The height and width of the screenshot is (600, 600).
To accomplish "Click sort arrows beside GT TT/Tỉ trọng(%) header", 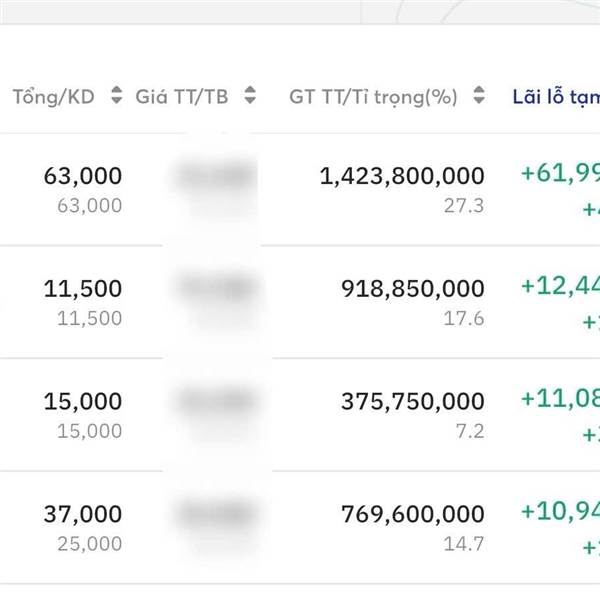I will [x=480, y=97].
